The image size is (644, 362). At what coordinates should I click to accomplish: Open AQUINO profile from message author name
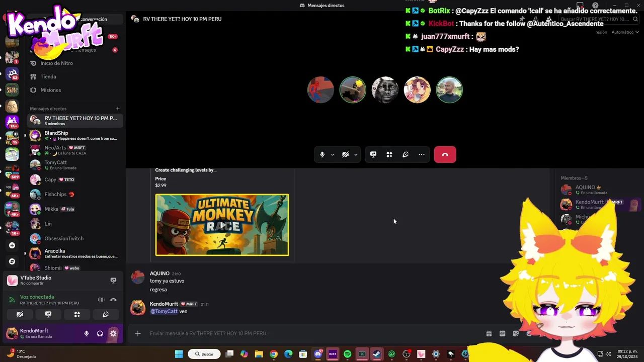tap(159, 274)
